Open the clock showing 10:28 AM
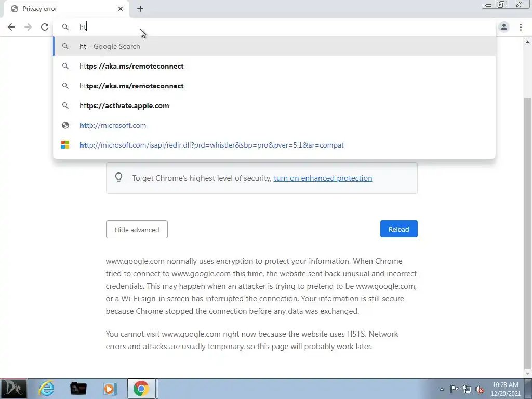 (x=505, y=389)
